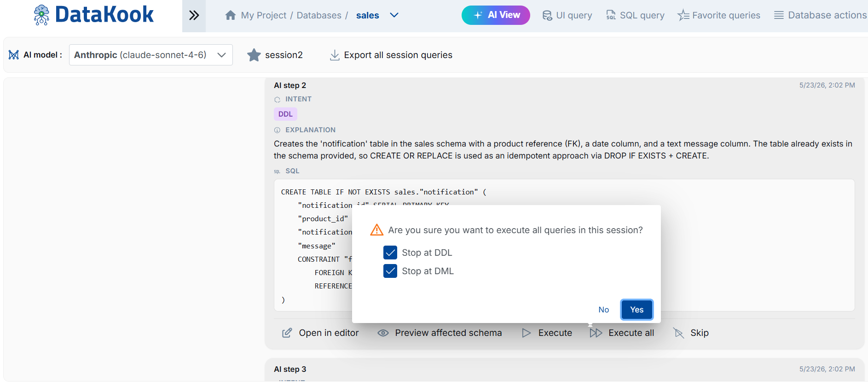This screenshot has height=382, width=868.
Task: Click the UI query icon
Action: tap(547, 15)
